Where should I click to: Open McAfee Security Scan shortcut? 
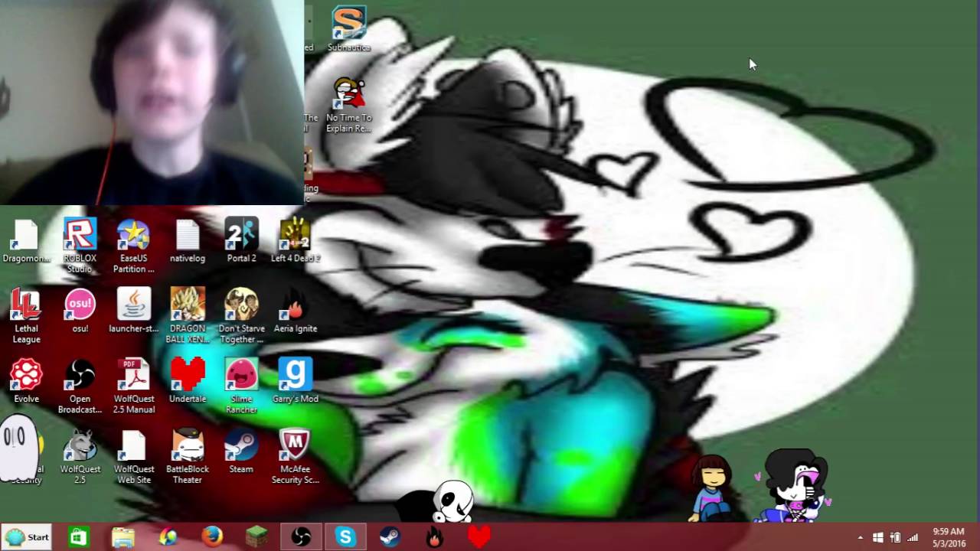pyautogui.click(x=295, y=457)
